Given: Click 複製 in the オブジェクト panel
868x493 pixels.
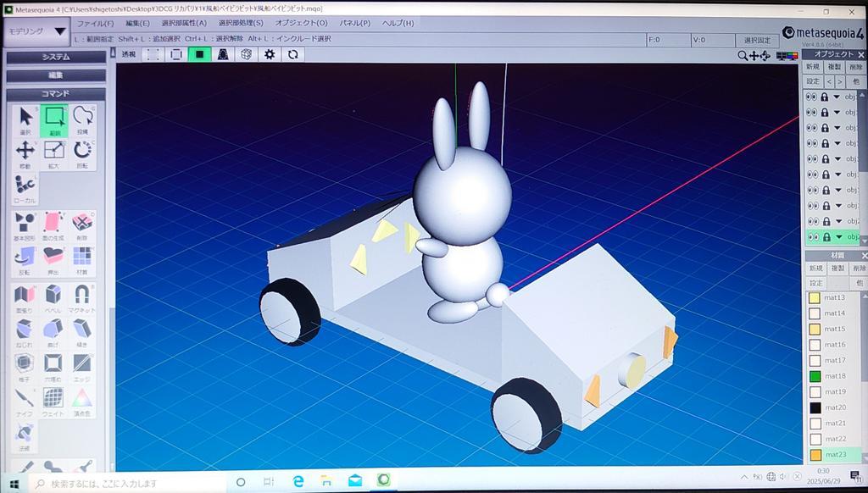Looking at the screenshot, I should pos(834,67).
